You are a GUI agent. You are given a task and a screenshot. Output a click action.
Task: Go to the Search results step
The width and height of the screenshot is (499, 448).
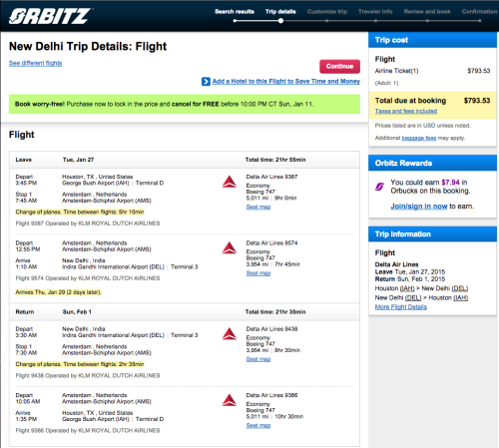pos(235,12)
